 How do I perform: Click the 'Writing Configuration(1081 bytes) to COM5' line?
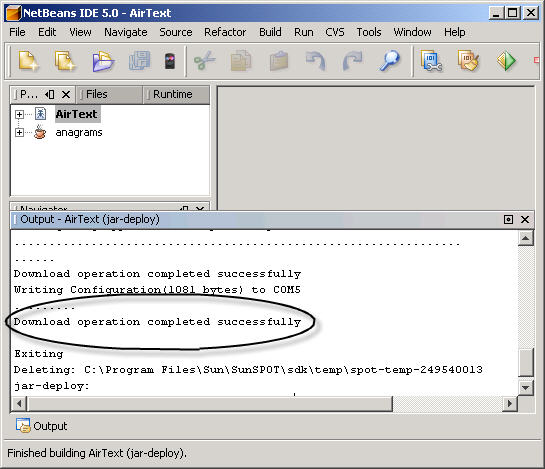click(x=157, y=290)
